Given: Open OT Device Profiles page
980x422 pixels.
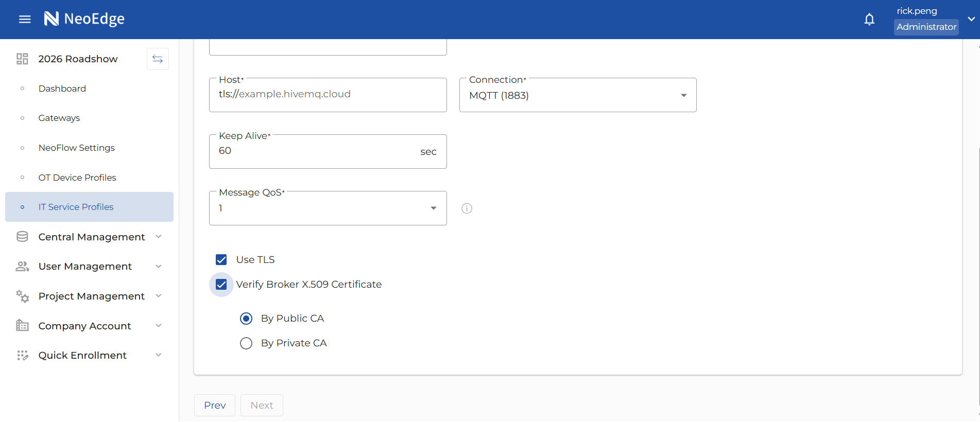Looking at the screenshot, I should pos(77,178).
